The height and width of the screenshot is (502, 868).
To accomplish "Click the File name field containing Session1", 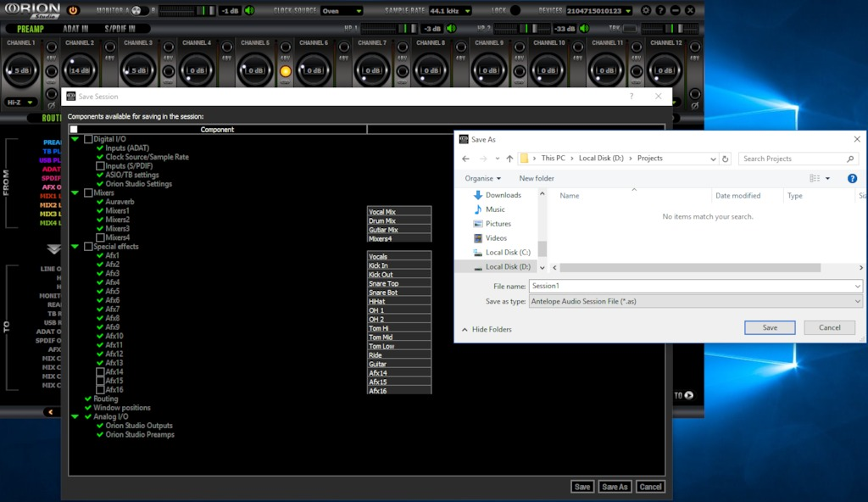I will click(695, 286).
